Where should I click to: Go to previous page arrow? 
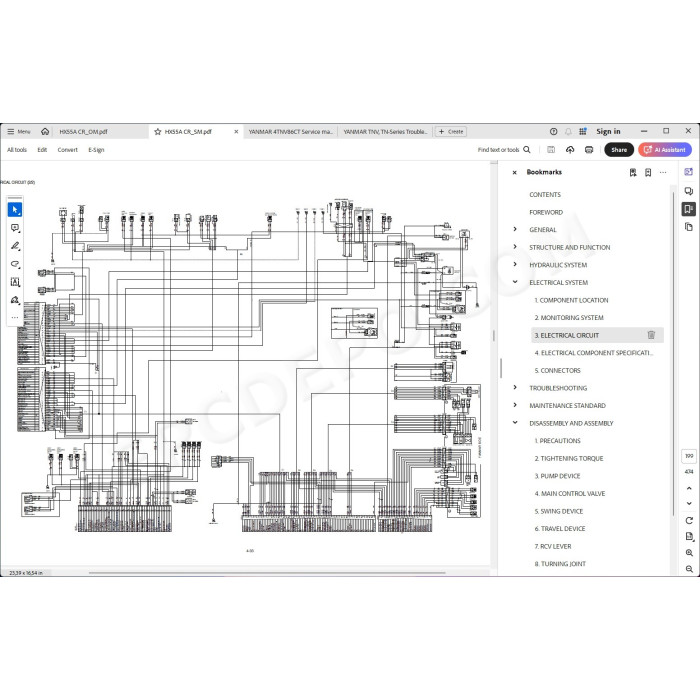[x=689, y=488]
